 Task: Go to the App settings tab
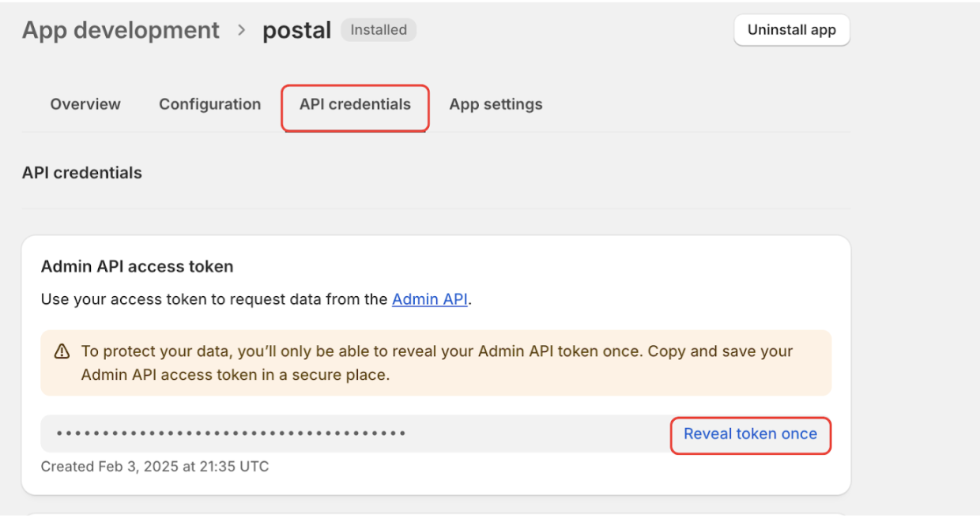click(496, 104)
